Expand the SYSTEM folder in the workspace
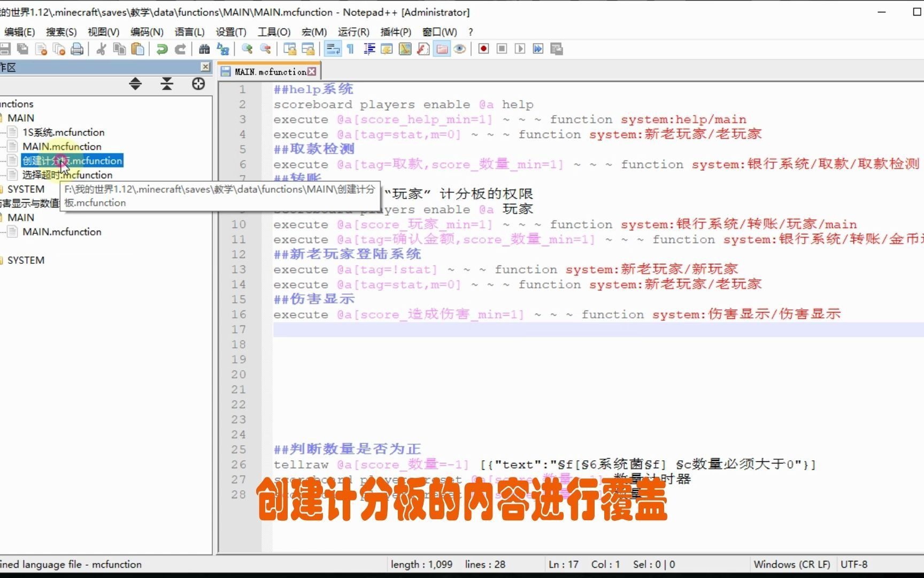Screen dimensions: 924x578 pos(25,188)
